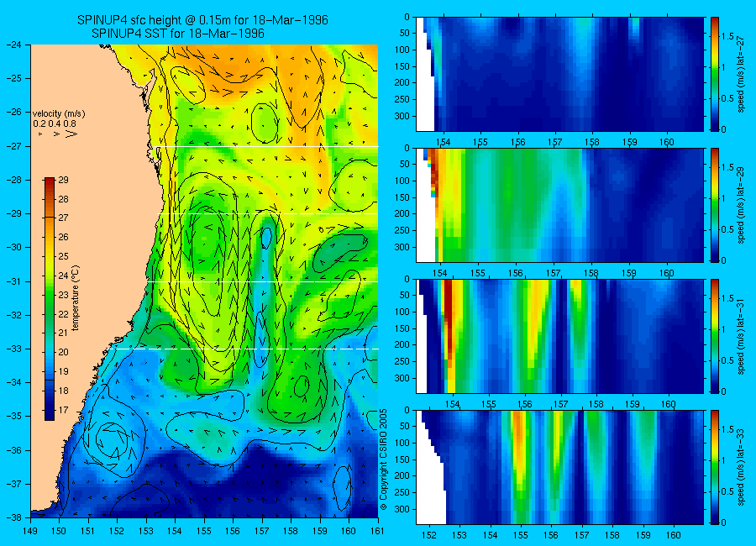756x546 pixels.
Task: Click the "17" value on the temperature scale
Action: pos(63,410)
